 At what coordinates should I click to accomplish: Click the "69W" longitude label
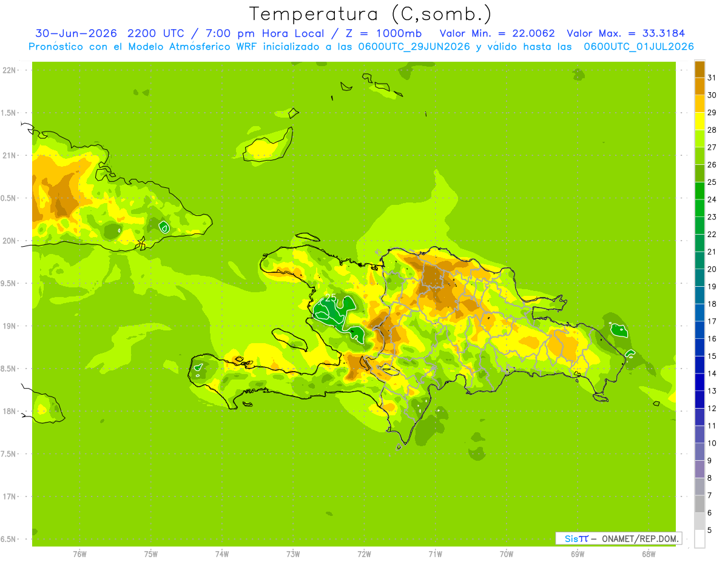click(578, 554)
